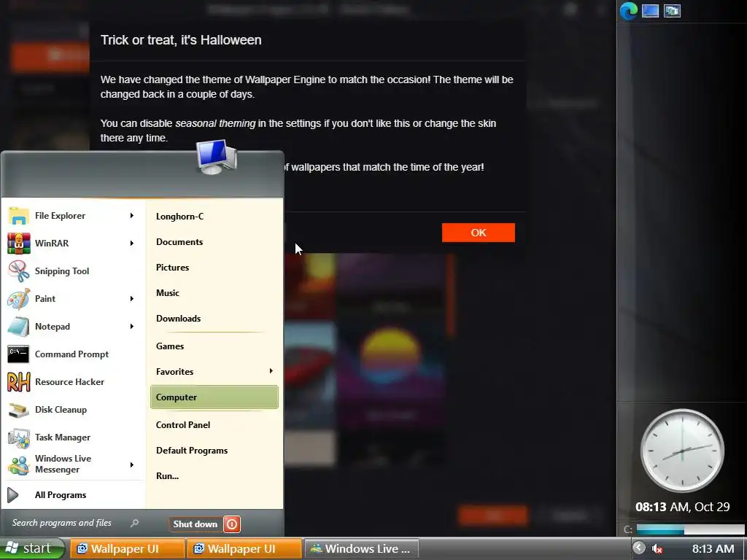
Task: Click the All Programs arrow icon
Action: coord(13,495)
